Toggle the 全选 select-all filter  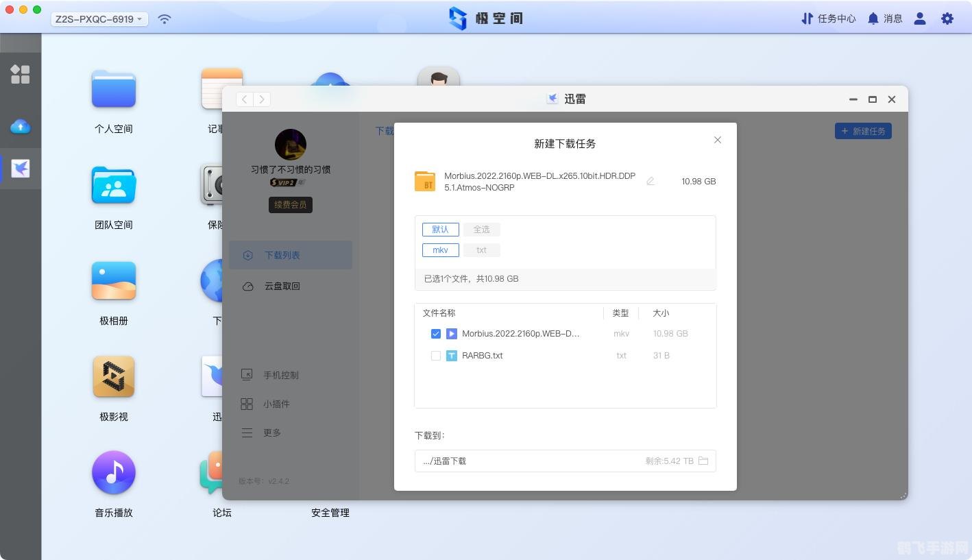(481, 229)
